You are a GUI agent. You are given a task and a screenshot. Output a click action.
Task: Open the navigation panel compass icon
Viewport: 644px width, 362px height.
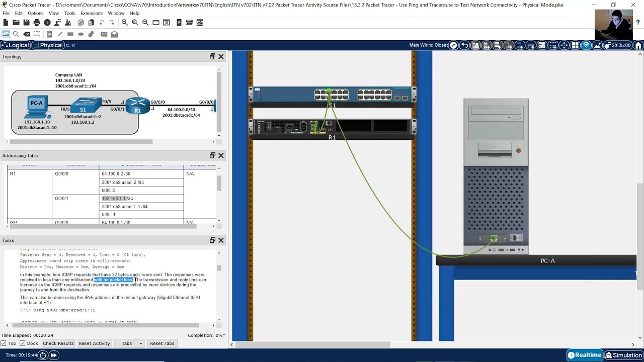coord(453,45)
